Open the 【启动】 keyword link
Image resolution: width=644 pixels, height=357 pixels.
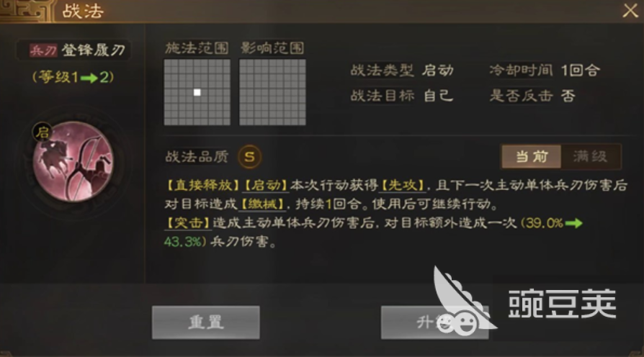(x=265, y=186)
